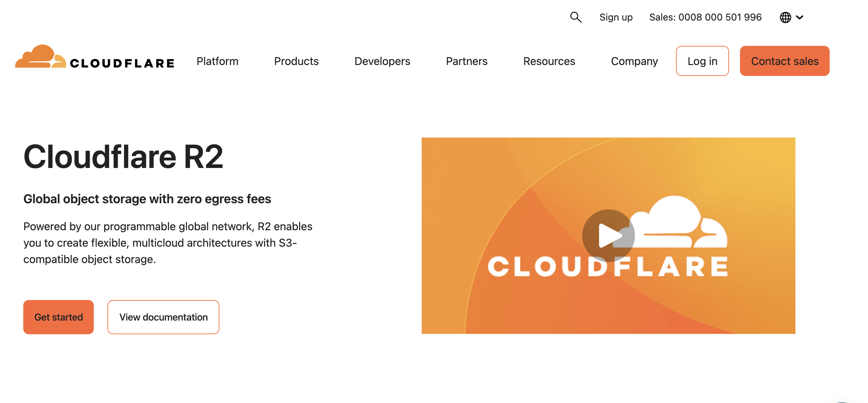Open the Company menu
The image size is (868, 403).
tap(634, 61)
